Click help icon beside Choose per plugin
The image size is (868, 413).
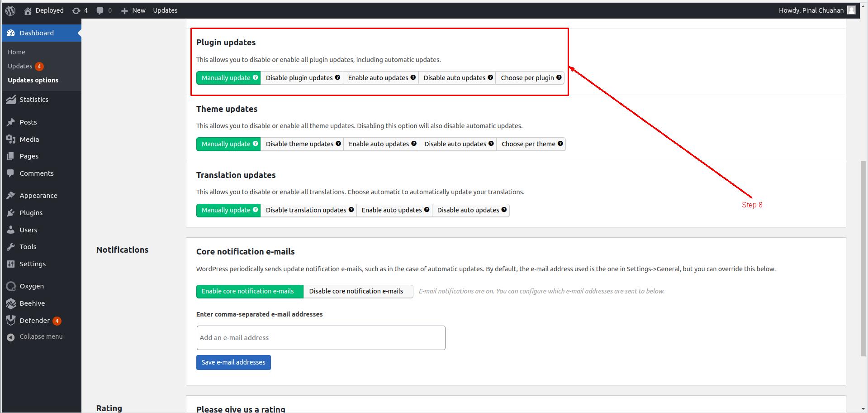pos(559,77)
